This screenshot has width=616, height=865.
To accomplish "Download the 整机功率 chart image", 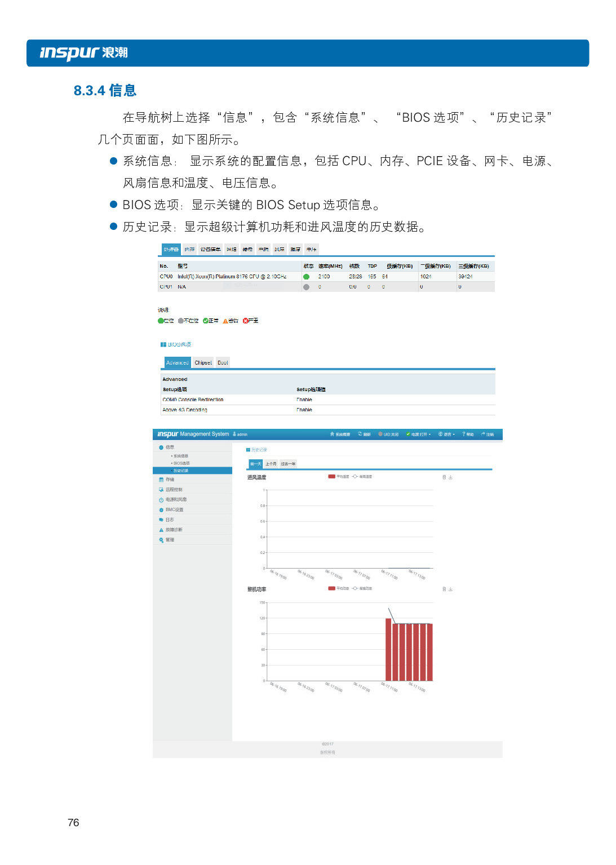I will (450, 589).
